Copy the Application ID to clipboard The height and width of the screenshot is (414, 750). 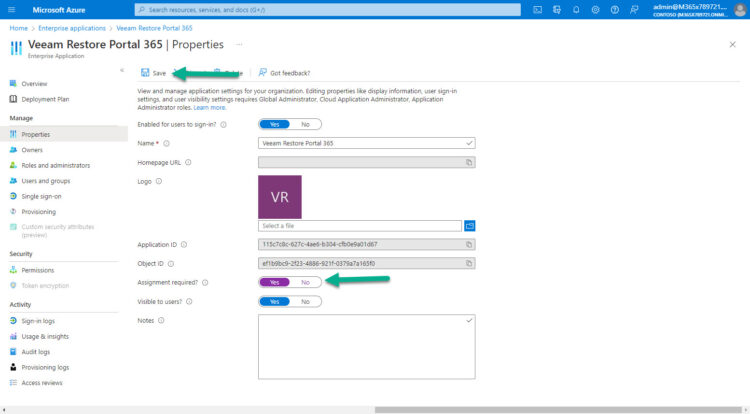pyautogui.click(x=469, y=244)
